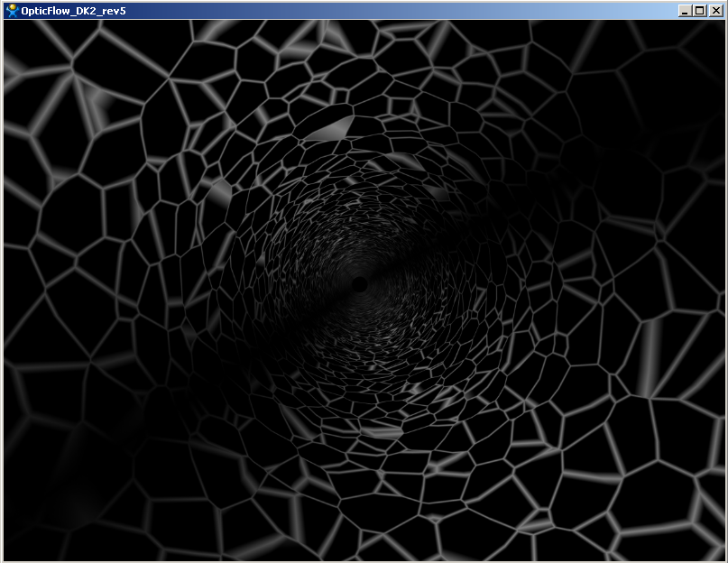The width and height of the screenshot is (728, 563).
Task: Minimize the OpticFlow_DK2_rev5 window
Action: click(x=686, y=11)
